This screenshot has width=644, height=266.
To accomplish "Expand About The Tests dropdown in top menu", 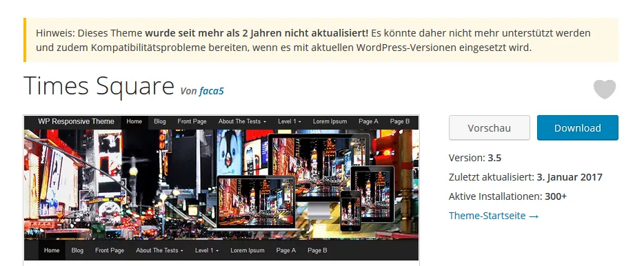I will tap(242, 121).
